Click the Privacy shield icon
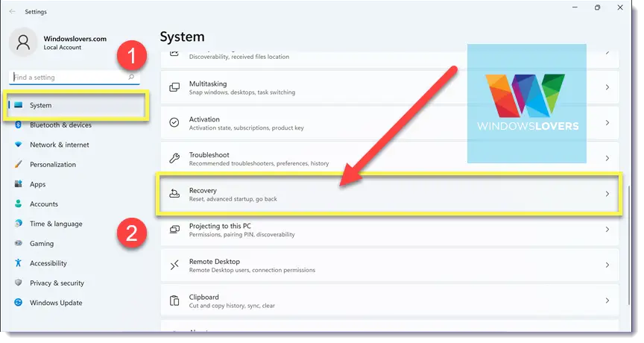 (18, 282)
